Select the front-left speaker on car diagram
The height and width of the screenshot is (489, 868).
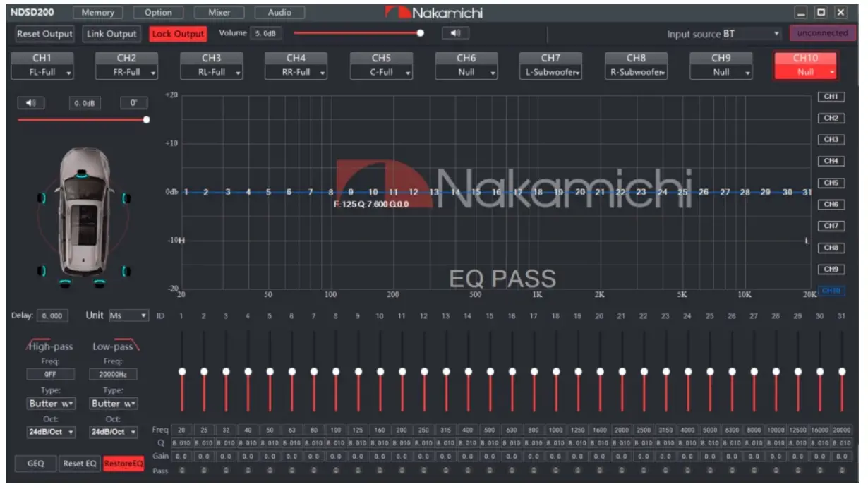(42, 198)
